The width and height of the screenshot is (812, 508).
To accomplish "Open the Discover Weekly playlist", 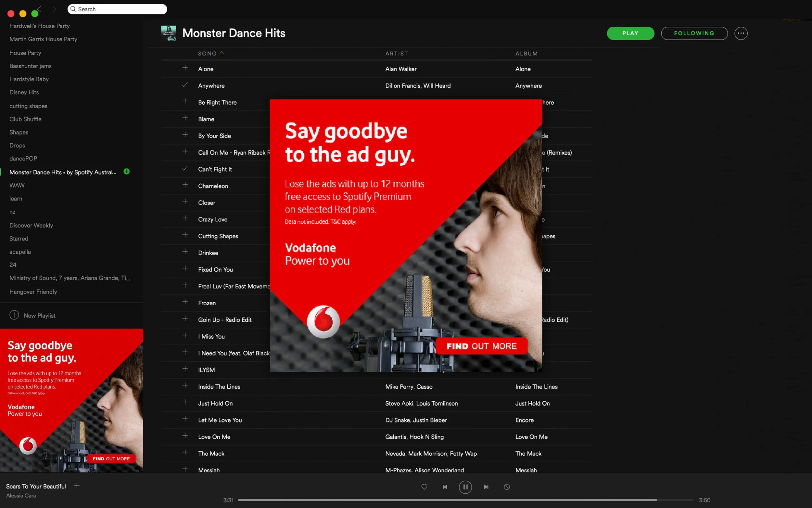I will tap(31, 226).
